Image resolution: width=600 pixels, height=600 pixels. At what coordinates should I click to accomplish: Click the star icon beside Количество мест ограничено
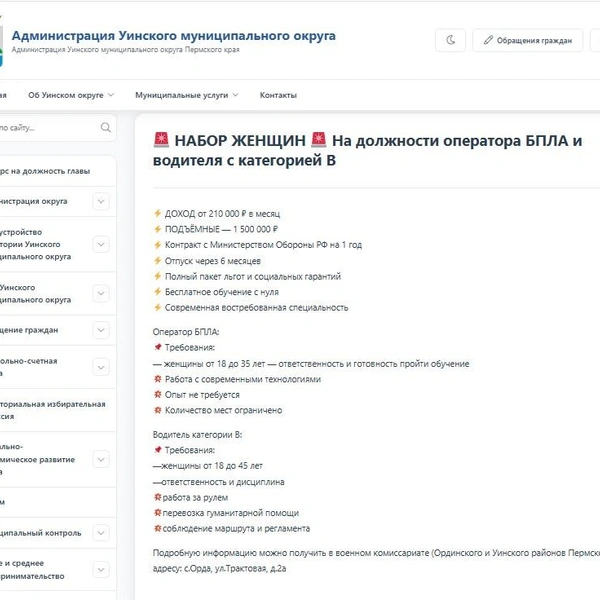(x=158, y=410)
